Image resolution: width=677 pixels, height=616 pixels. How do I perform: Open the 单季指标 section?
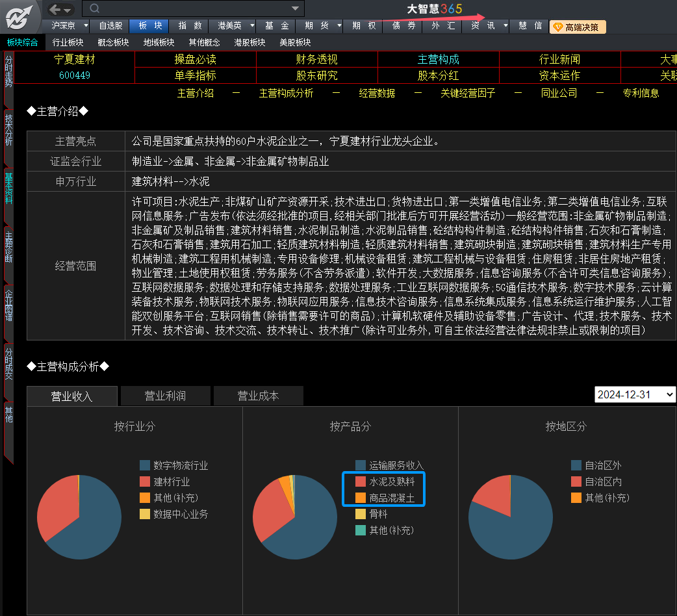195,75
